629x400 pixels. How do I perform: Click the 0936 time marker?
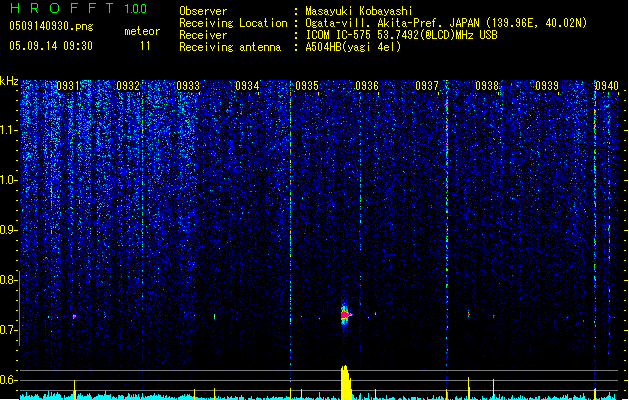click(x=367, y=86)
